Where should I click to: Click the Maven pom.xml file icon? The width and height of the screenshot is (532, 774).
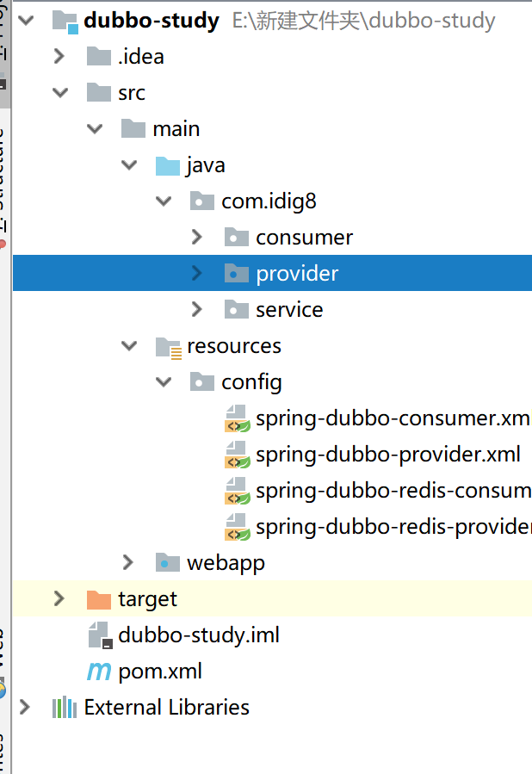pos(99,672)
